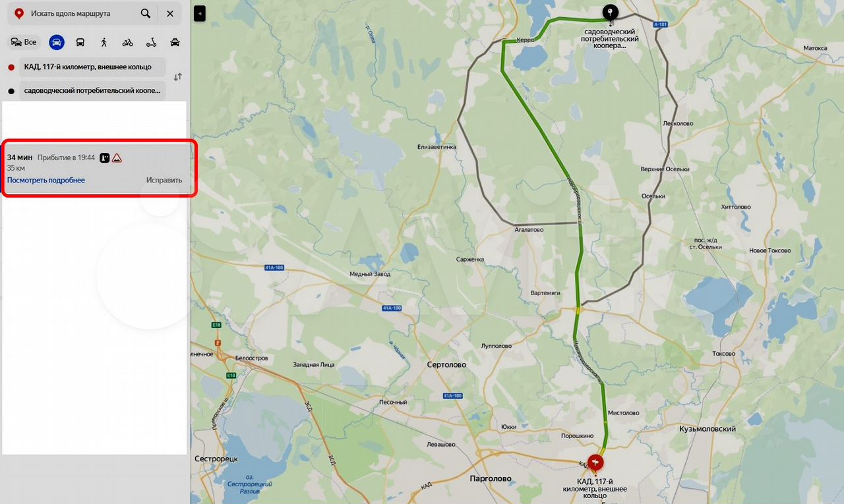
Task: Click the 'Исправить' correction link
Action: coord(164,180)
